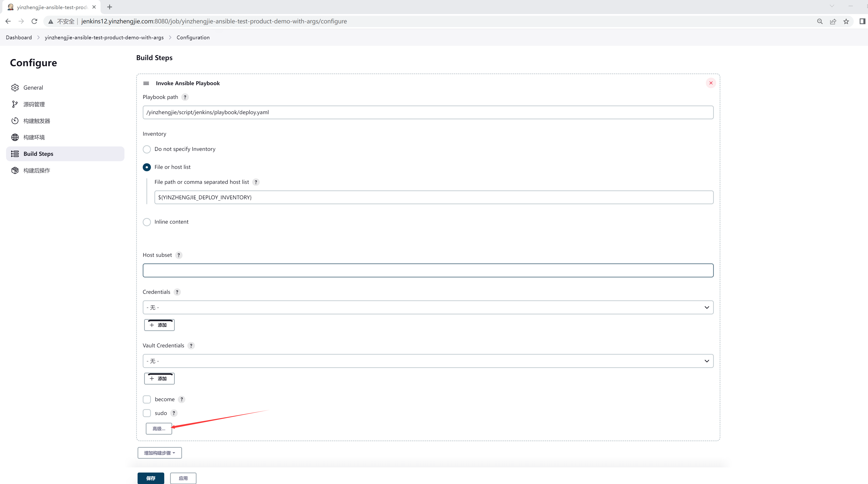Click browser page reload icon
Viewport: 868px width, 484px height.
coord(34,21)
